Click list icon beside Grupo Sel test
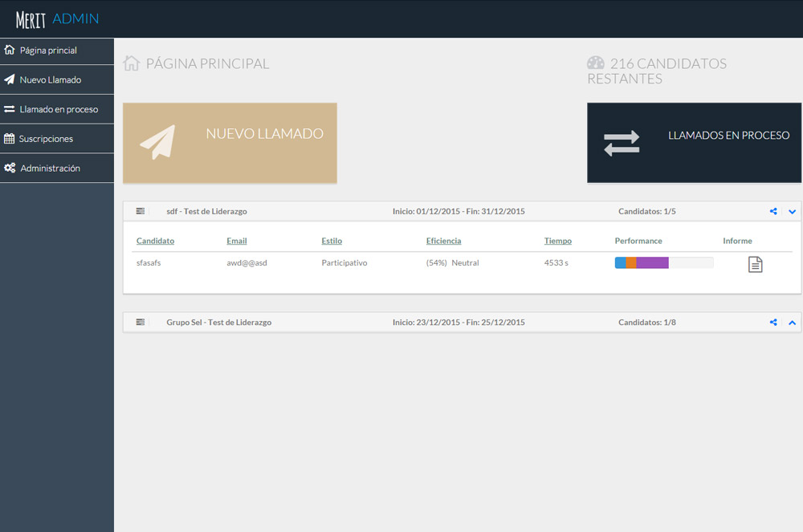This screenshot has height=532, width=803. click(141, 322)
